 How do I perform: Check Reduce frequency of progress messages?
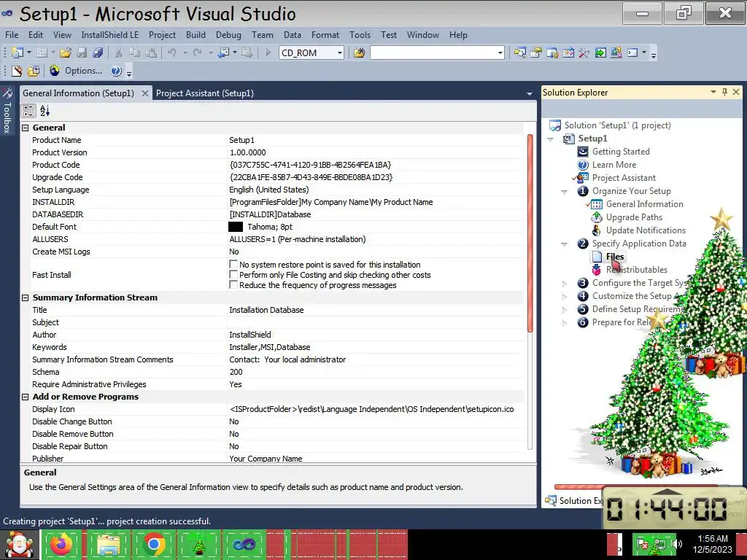(x=233, y=285)
